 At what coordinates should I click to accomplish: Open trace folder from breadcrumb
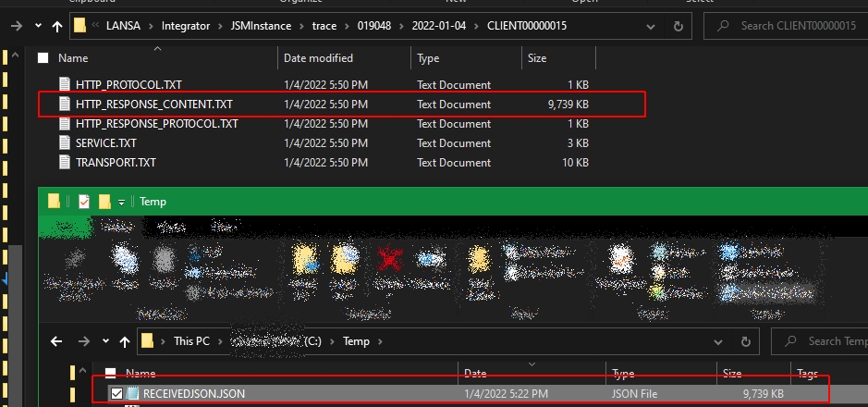tap(324, 26)
